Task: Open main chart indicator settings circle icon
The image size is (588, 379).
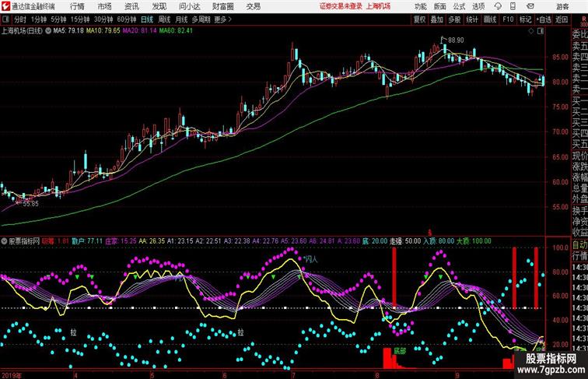Action: coord(48,31)
